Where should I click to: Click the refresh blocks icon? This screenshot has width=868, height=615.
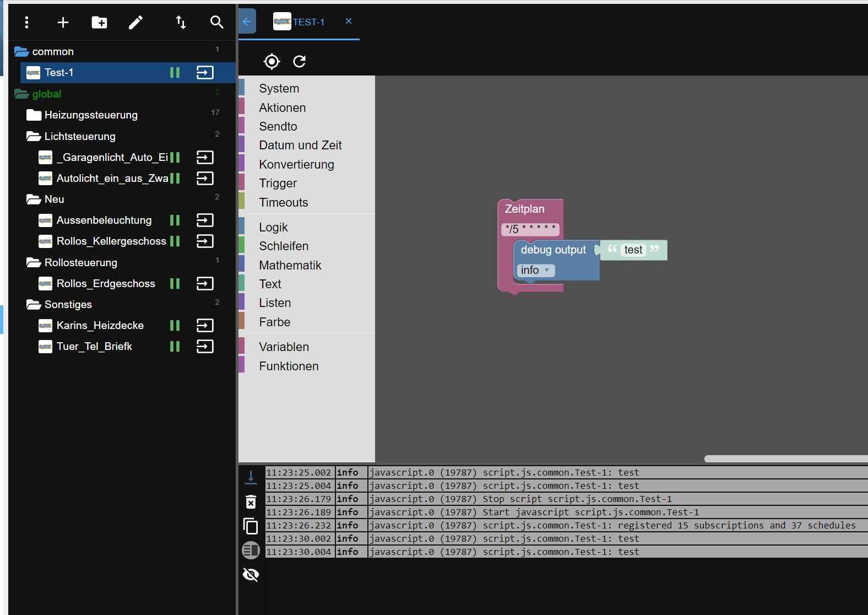pos(299,61)
